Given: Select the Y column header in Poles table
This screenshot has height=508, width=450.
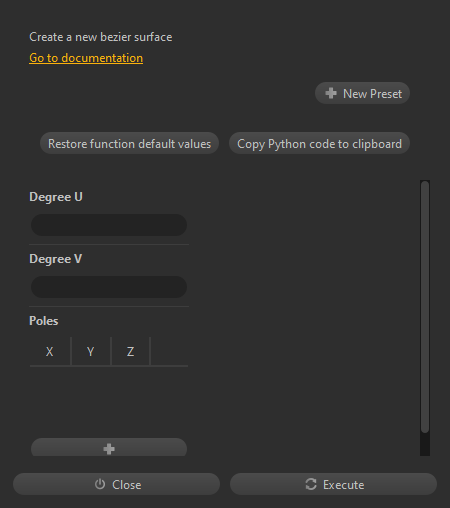Looking at the screenshot, I should pyautogui.click(x=91, y=351).
